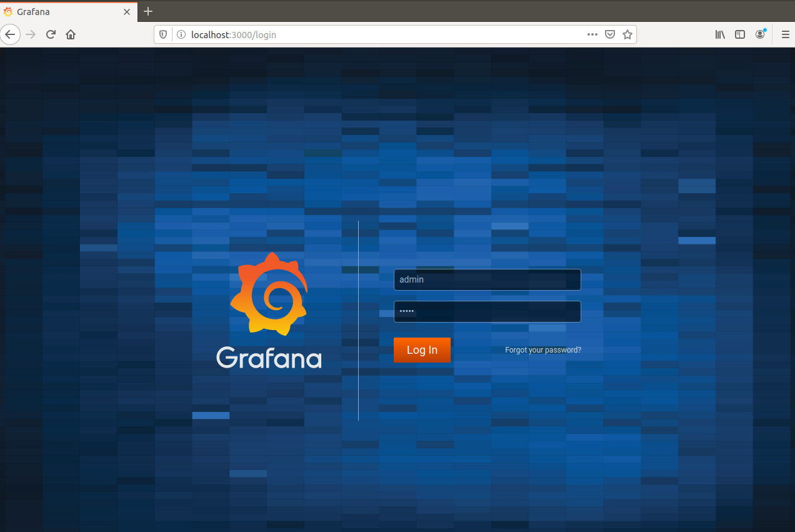795x532 pixels.
Task: Toggle the sidebar view icon
Action: 740,34
